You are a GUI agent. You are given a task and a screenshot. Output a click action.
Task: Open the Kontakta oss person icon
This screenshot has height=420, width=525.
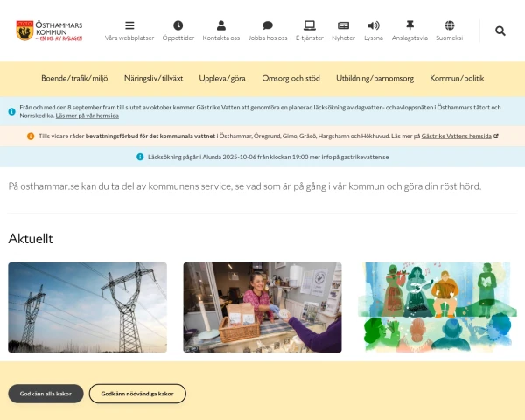click(221, 25)
